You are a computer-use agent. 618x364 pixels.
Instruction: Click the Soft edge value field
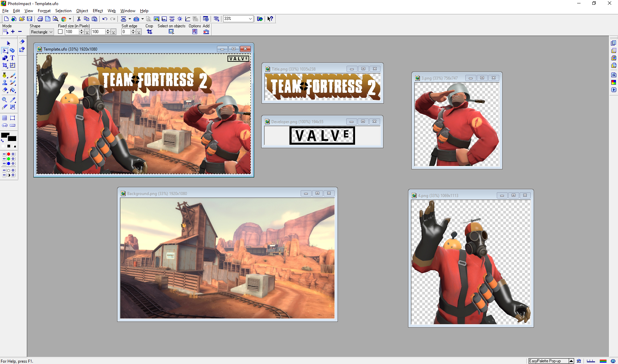pos(126,32)
